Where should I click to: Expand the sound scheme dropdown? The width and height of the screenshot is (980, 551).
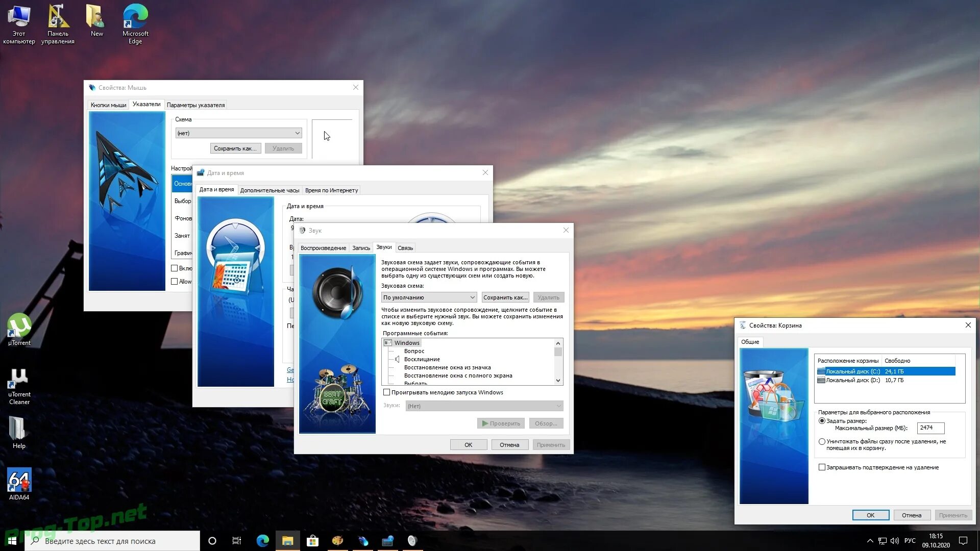429,297
